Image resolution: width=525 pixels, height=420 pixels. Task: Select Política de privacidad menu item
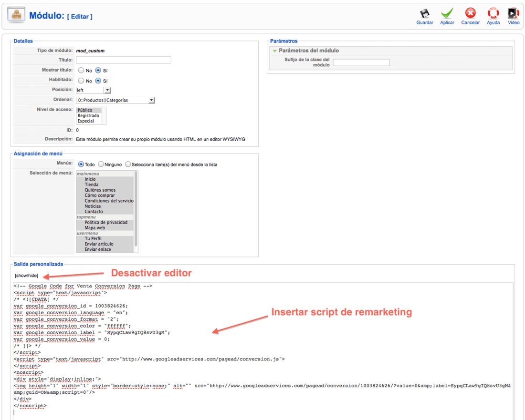(x=105, y=222)
